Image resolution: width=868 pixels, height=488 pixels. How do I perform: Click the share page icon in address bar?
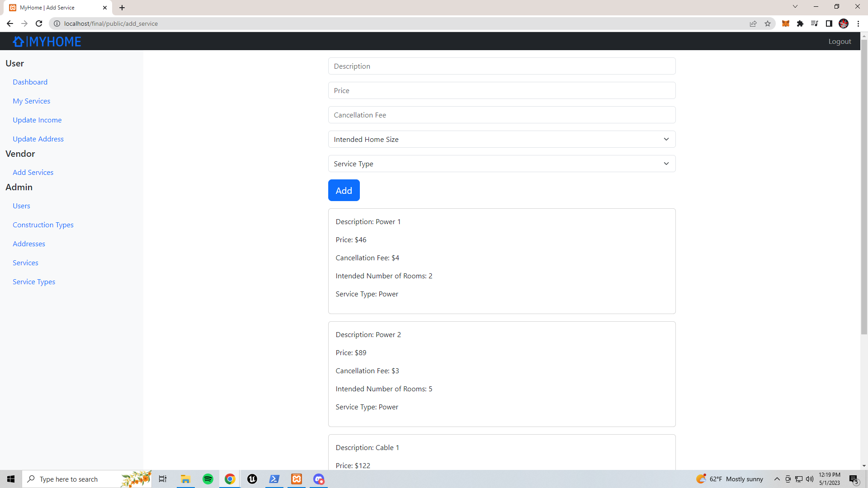pyautogui.click(x=753, y=23)
